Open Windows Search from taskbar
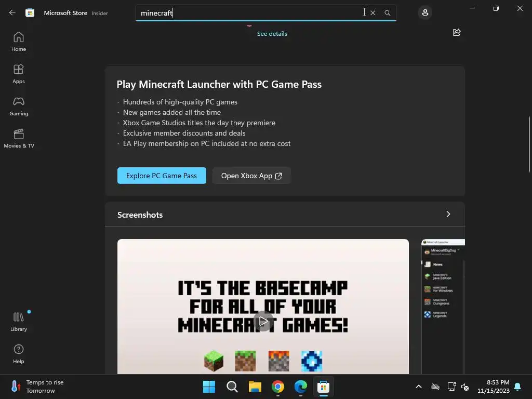 click(232, 387)
